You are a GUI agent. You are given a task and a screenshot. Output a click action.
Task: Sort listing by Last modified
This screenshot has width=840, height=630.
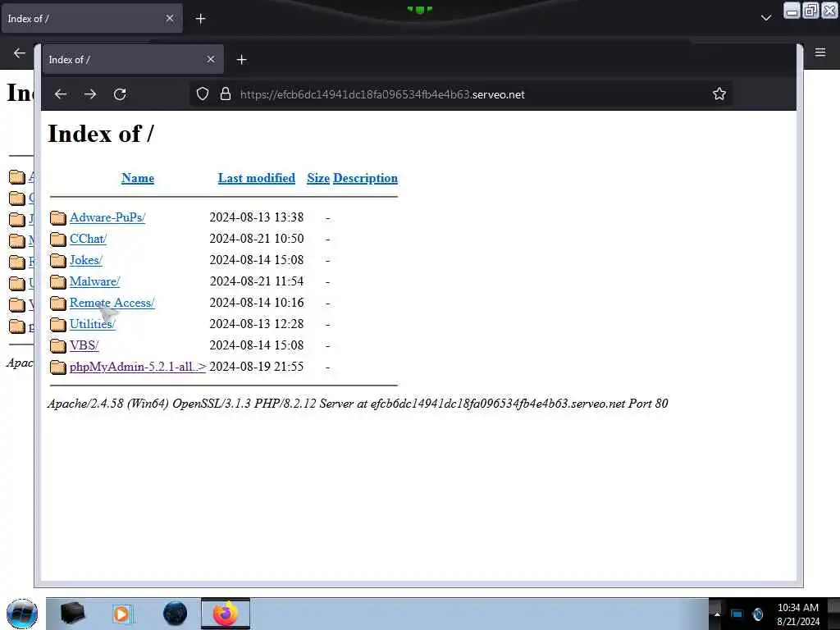(257, 178)
